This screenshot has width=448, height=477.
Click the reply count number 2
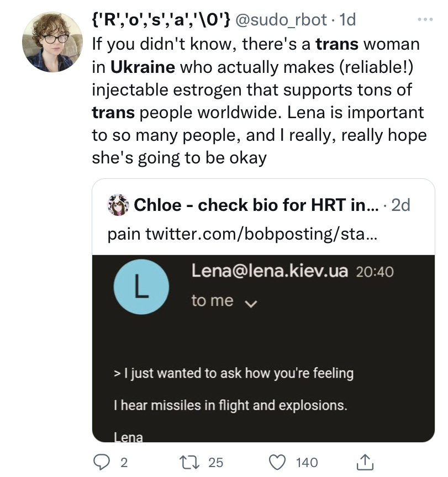click(x=124, y=462)
